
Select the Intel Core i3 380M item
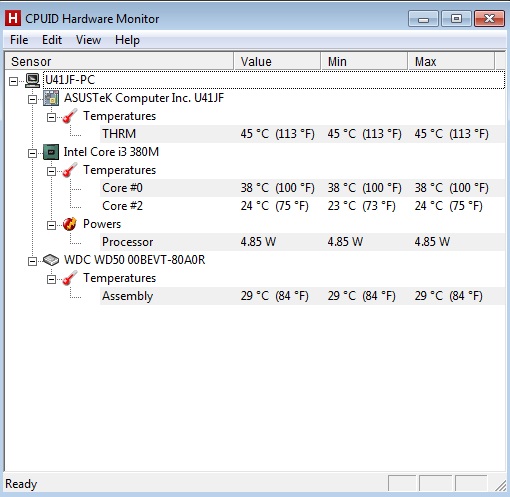tap(111, 152)
